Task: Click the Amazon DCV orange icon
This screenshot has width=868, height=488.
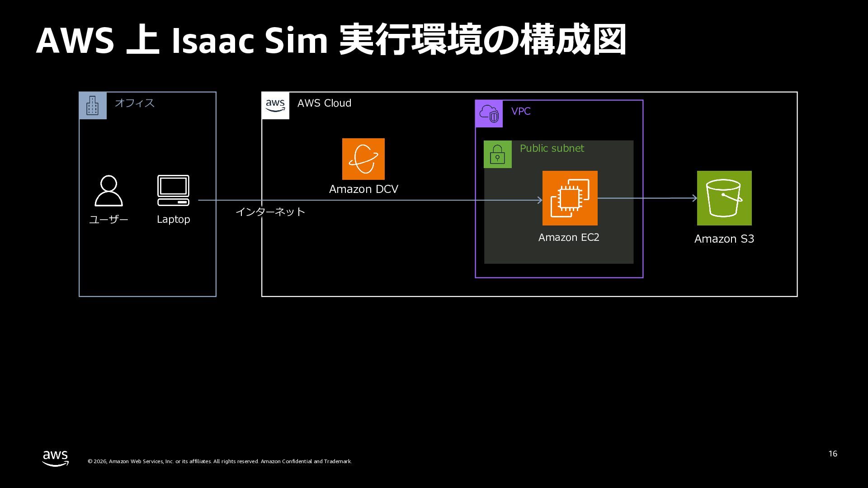Action: point(363,159)
